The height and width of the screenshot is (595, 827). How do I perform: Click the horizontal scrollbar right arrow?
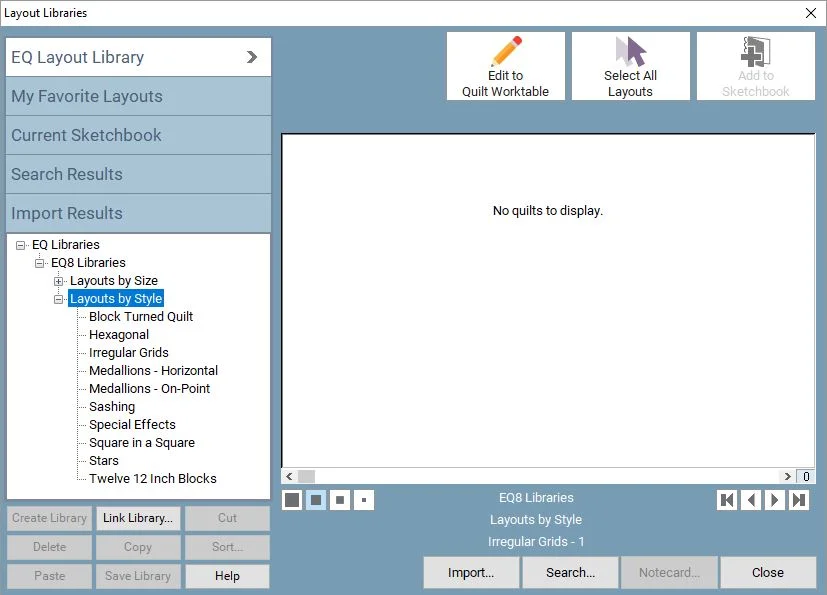pos(787,476)
